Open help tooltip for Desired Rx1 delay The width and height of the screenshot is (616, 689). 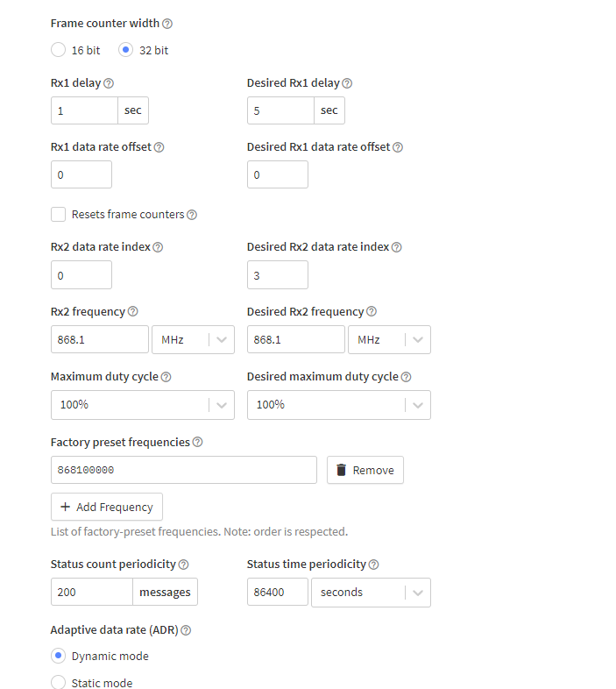tap(347, 83)
